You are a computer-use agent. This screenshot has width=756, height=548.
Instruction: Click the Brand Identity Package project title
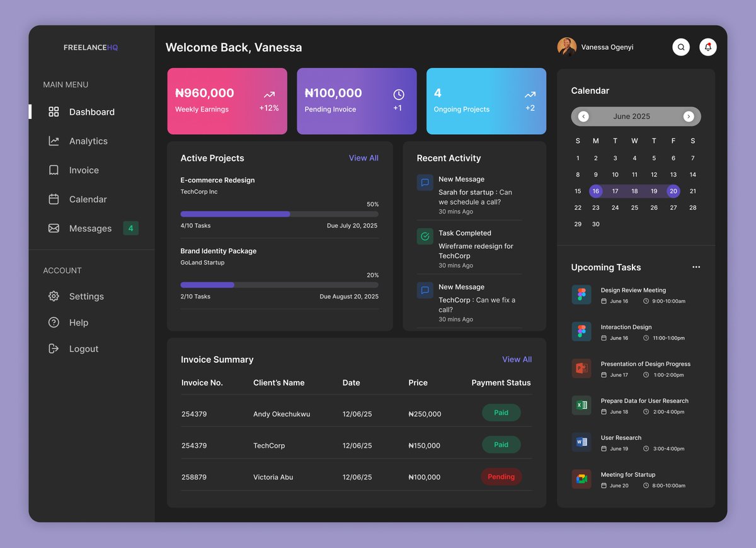[218, 251]
